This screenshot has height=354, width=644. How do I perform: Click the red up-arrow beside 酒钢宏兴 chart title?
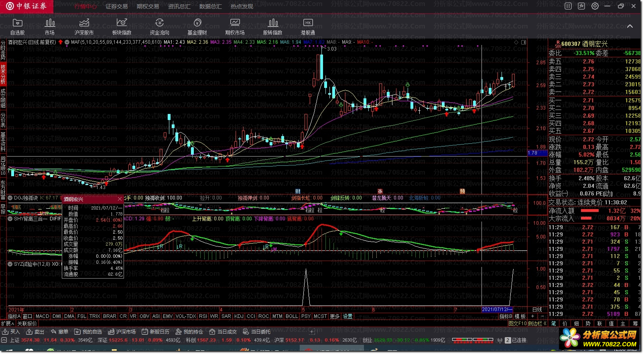61,42
